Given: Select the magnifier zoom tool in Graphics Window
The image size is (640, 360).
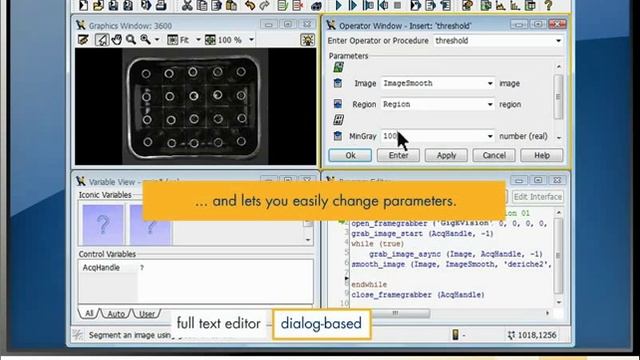Looking at the screenshot, I should pos(131,40).
